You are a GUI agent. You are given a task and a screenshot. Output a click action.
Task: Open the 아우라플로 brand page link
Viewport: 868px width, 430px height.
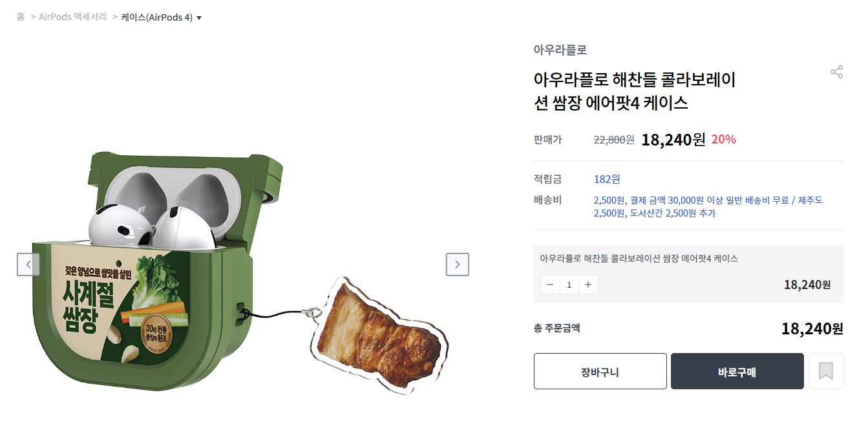click(560, 50)
